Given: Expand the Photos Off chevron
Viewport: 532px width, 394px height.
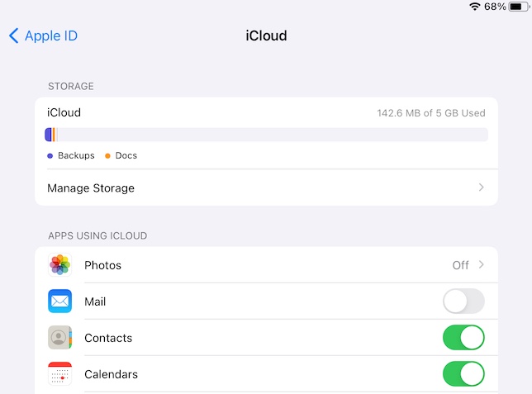Looking at the screenshot, I should (481, 264).
